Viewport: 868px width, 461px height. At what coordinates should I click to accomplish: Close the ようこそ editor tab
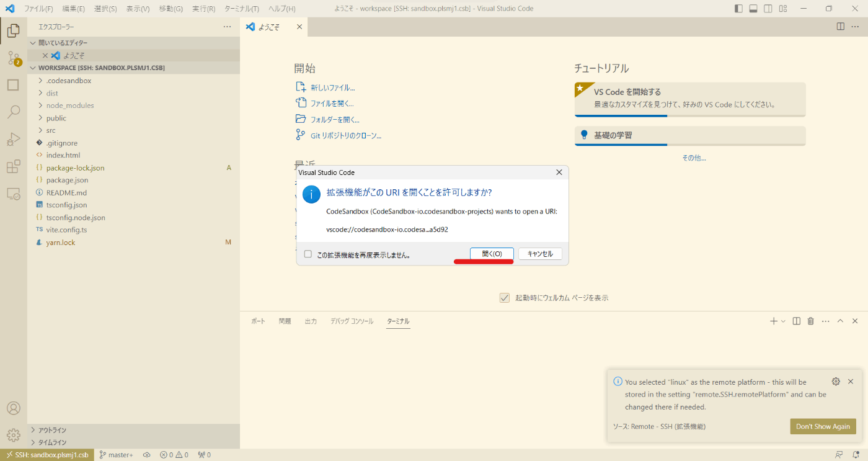299,27
